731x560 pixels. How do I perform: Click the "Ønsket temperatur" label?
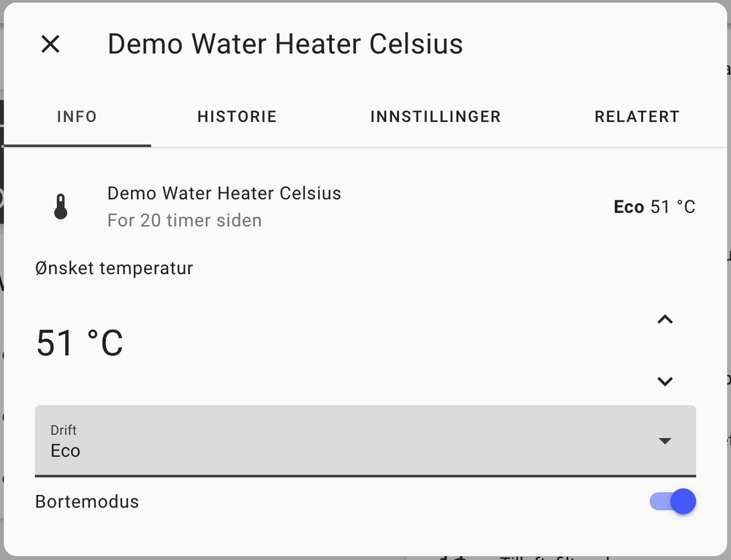[x=114, y=268]
